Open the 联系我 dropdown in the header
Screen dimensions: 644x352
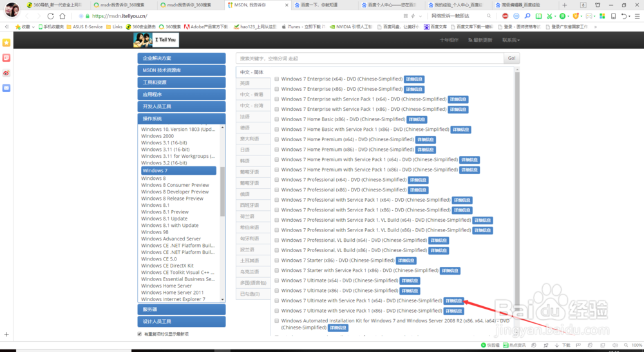pyautogui.click(x=511, y=40)
